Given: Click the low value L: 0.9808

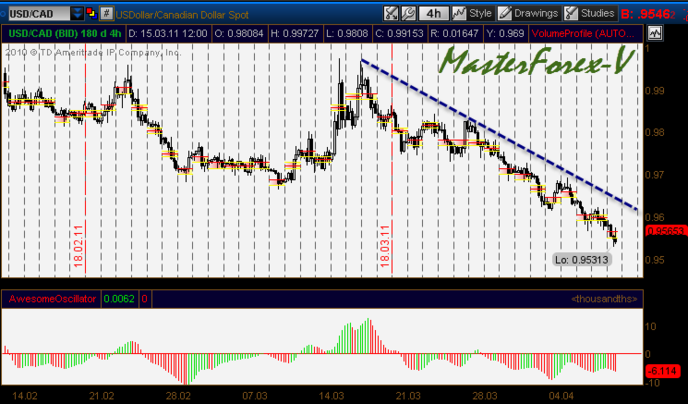Looking at the screenshot, I should 348,33.
